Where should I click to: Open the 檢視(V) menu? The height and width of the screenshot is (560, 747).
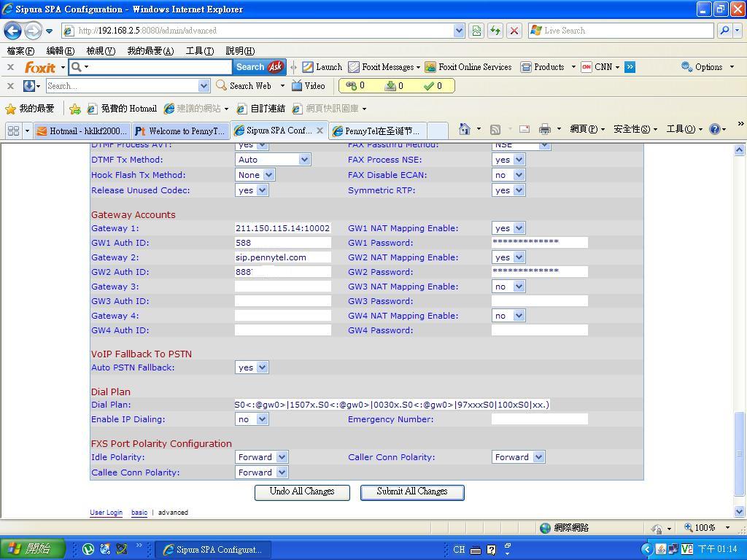pos(101,51)
